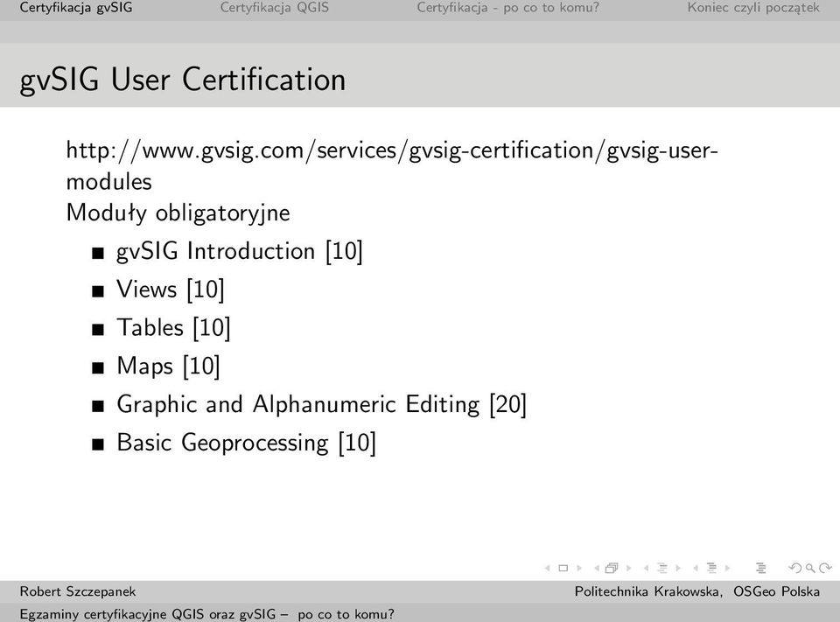Go to next slide arrow
The image size is (840, 622).
point(579,568)
